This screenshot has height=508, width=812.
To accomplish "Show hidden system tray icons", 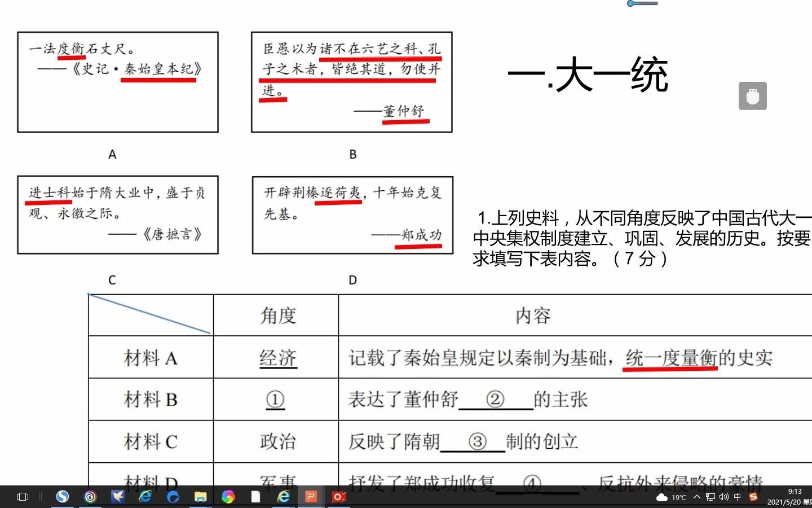I will pyautogui.click(x=697, y=497).
